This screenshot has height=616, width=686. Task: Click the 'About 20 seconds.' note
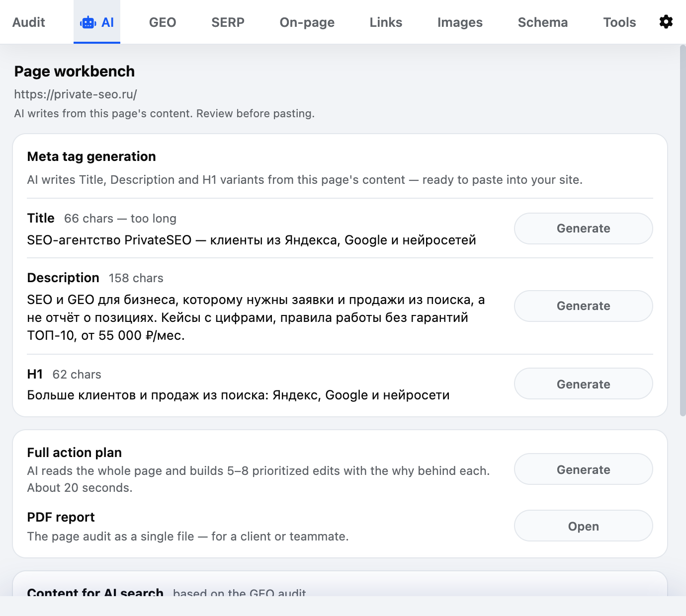point(80,488)
